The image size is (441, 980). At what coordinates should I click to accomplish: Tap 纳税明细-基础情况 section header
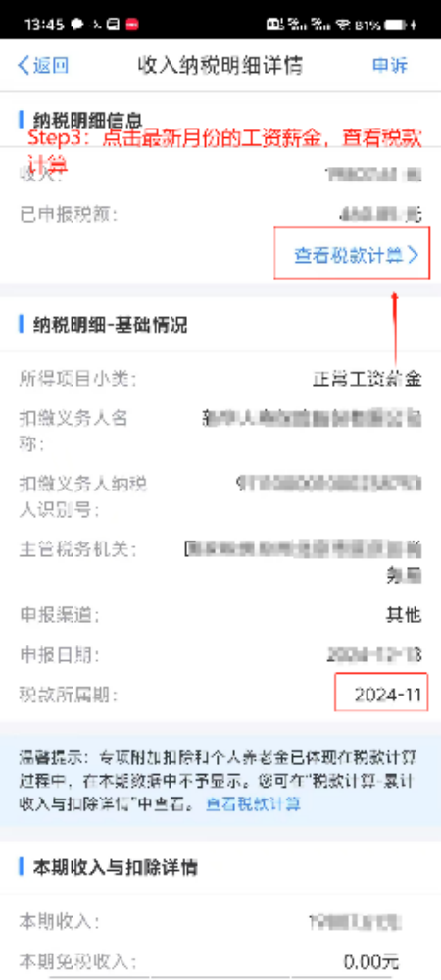110,325
